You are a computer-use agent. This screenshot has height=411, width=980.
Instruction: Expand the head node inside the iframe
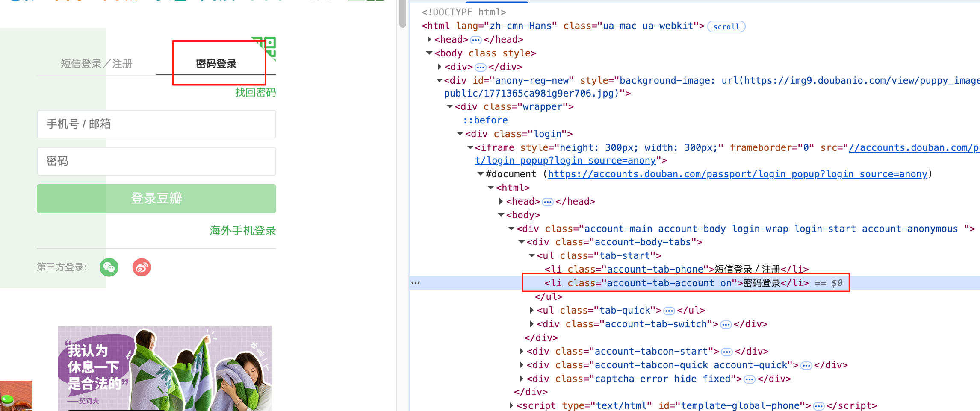(x=501, y=201)
